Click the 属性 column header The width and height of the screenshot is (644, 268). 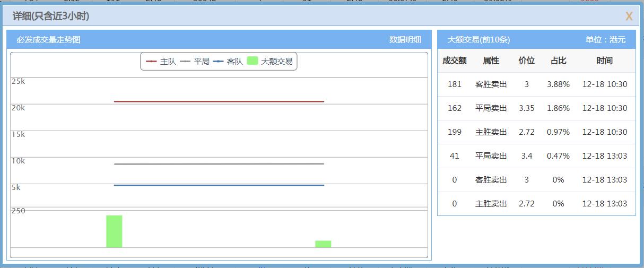(x=491, y=60)
